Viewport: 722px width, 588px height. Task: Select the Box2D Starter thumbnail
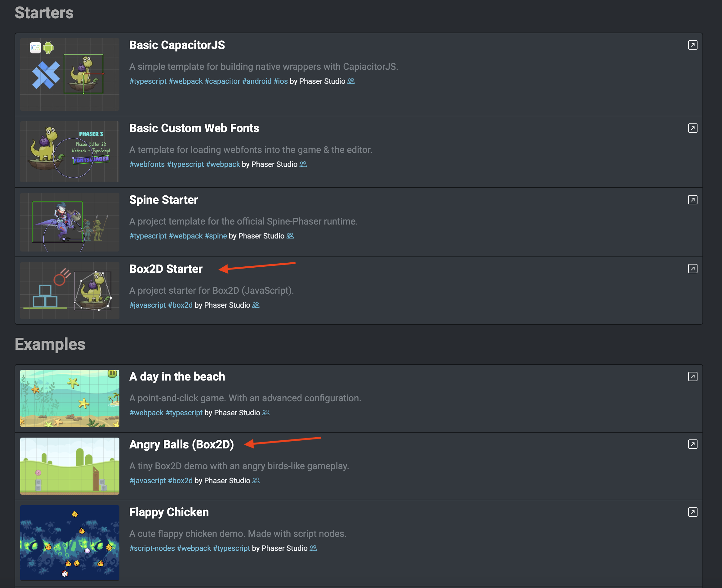70,291
